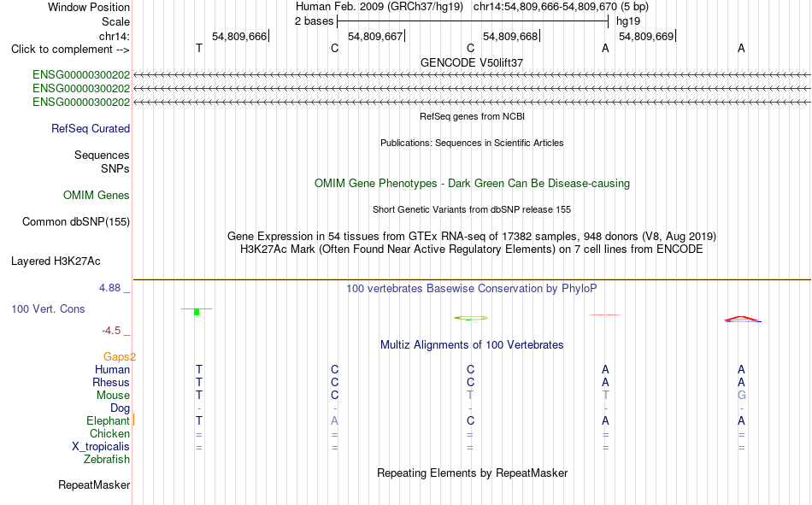
Task: Click the first ENSG00000300202 transcript label
Action: coord(81,75)
